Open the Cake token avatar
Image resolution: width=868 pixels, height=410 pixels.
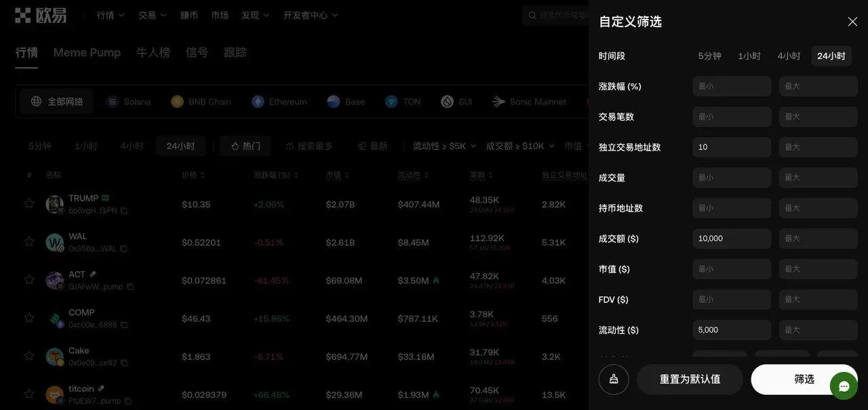(x=55, y=356)
